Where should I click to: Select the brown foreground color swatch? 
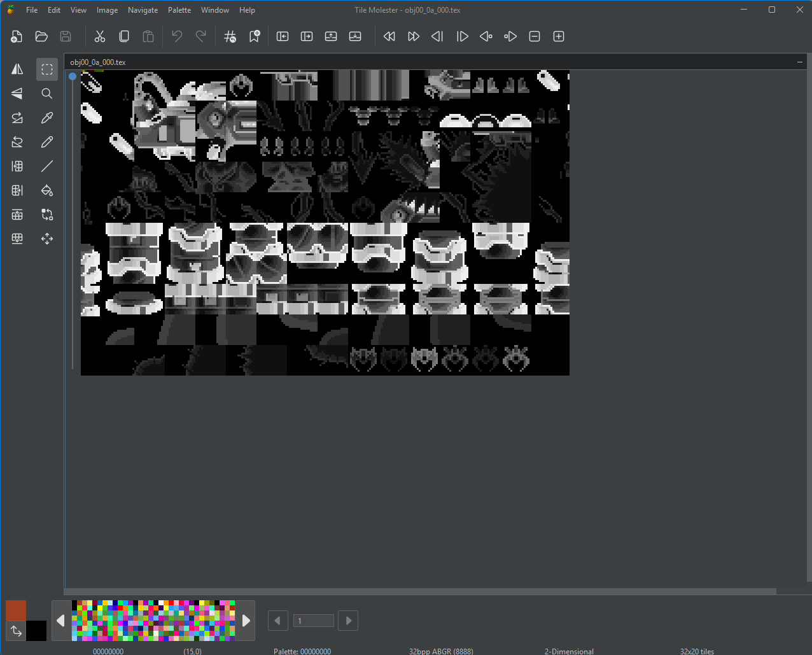point(16,610)
